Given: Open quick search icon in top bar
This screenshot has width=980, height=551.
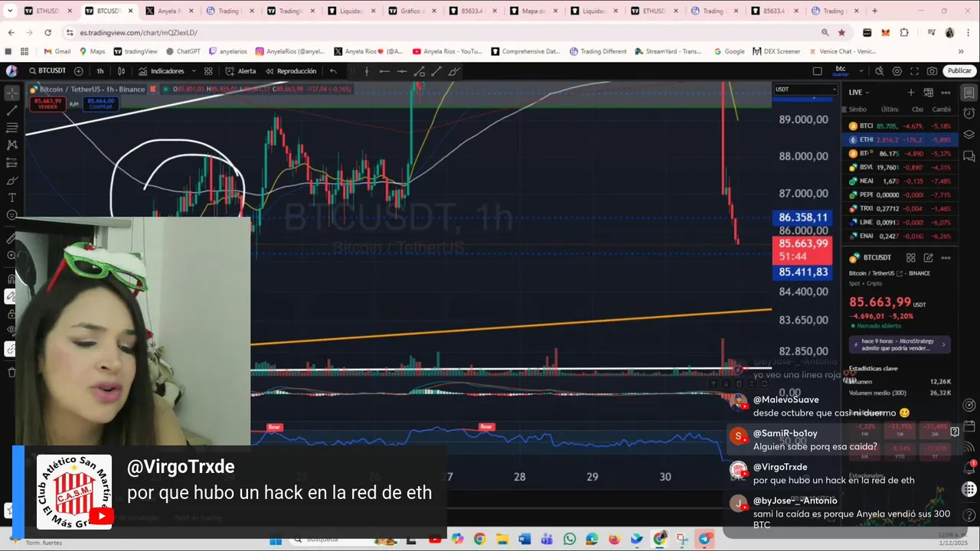Looking at the screenshot, I should (880, 71).
